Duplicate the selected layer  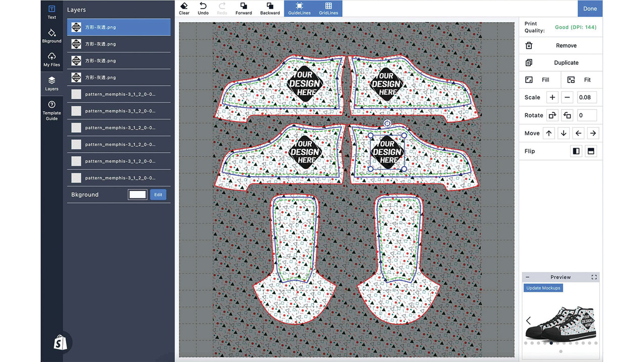click(560, 62)
